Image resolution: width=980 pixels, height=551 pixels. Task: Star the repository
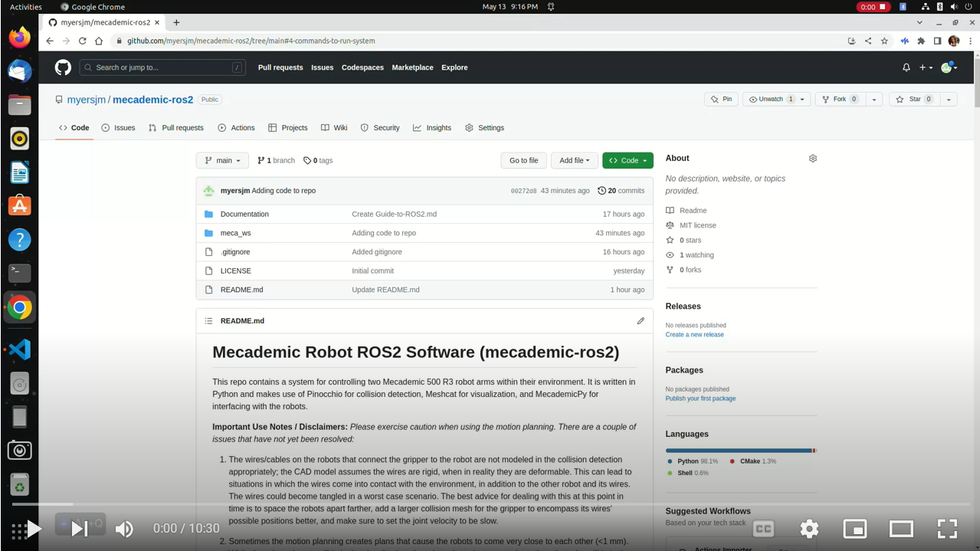point(913,99)
